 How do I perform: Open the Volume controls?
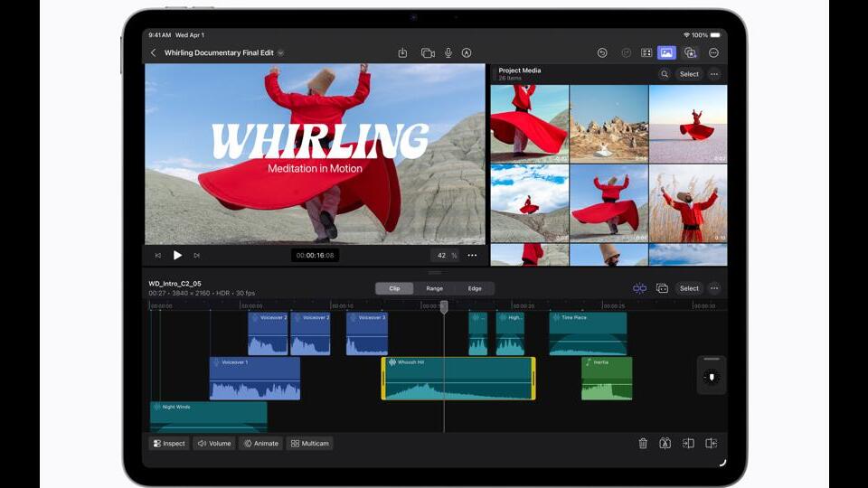[214, 443]
